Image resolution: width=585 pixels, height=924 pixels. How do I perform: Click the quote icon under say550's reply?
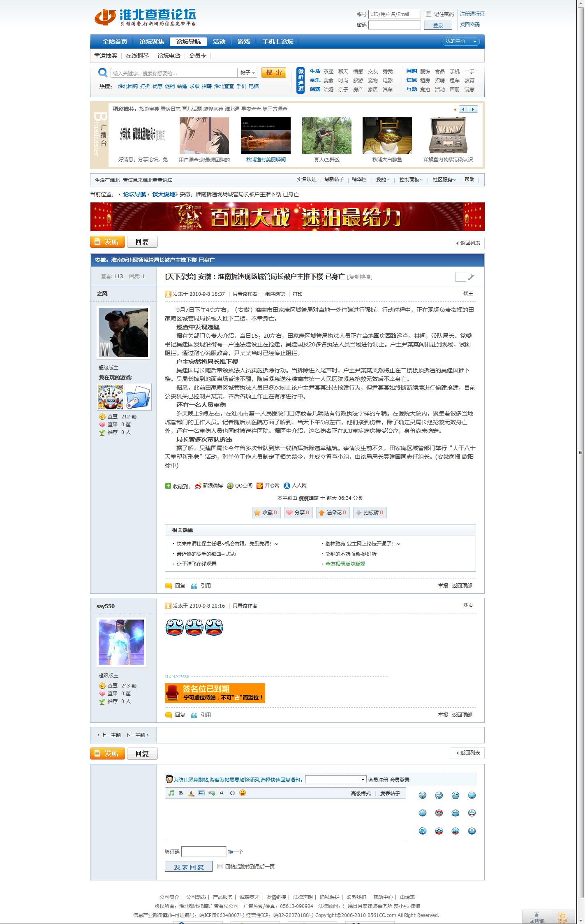194,715
